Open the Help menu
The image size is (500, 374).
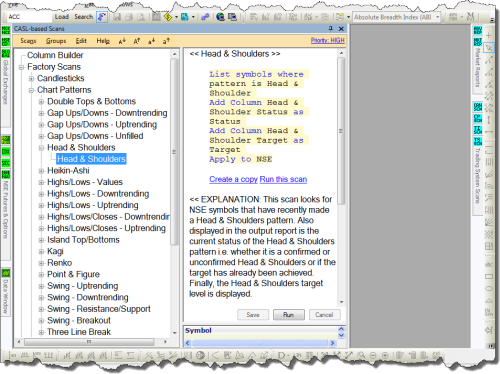pyautogui.click(x=103, y=41)
